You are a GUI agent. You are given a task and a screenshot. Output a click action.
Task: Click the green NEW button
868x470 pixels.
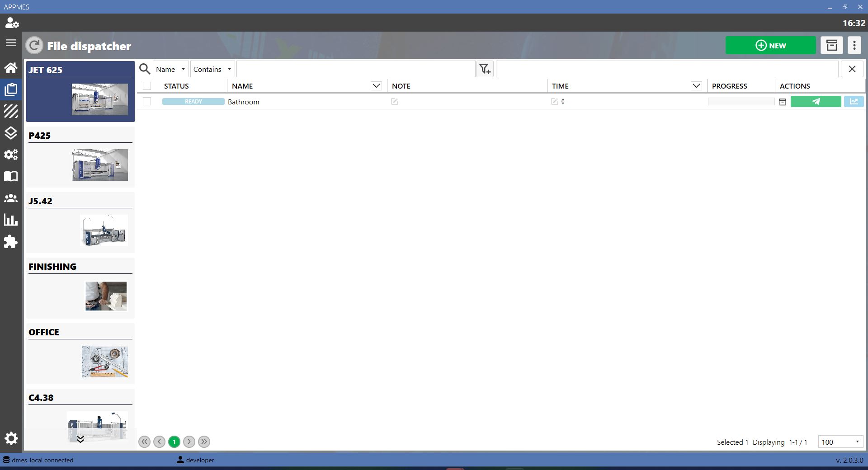(770, 45)
